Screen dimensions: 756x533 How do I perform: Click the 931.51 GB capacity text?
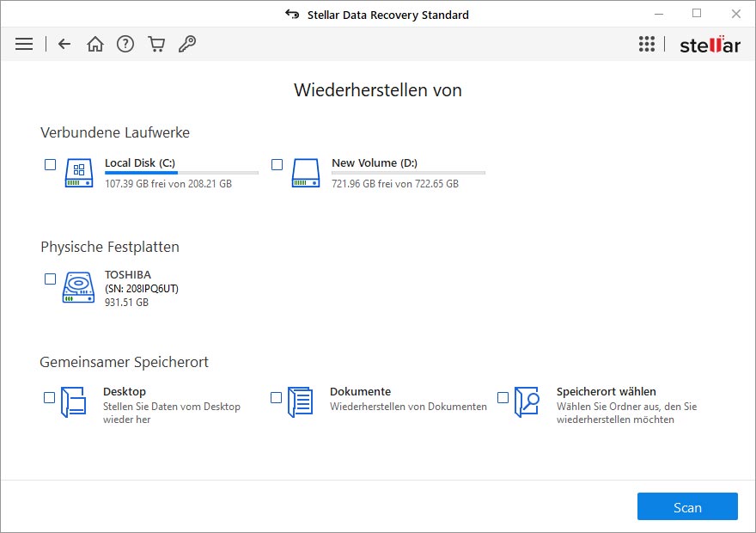point(127,303)
